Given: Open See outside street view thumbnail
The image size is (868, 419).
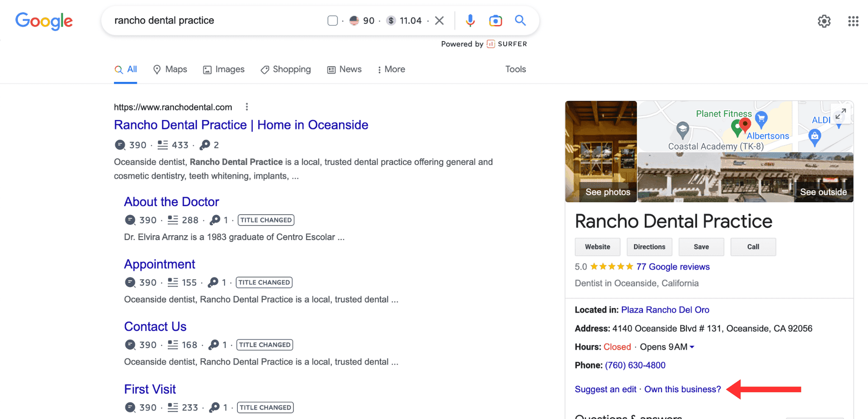Looking at the screenshot, I should pyautogui.click(x=746, y=177).
